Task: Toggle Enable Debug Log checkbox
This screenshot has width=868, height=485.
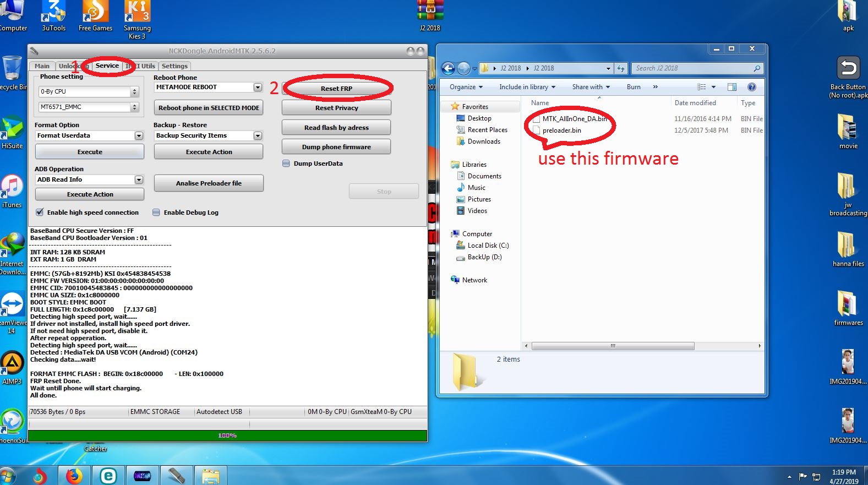Action: coord(156,212)
